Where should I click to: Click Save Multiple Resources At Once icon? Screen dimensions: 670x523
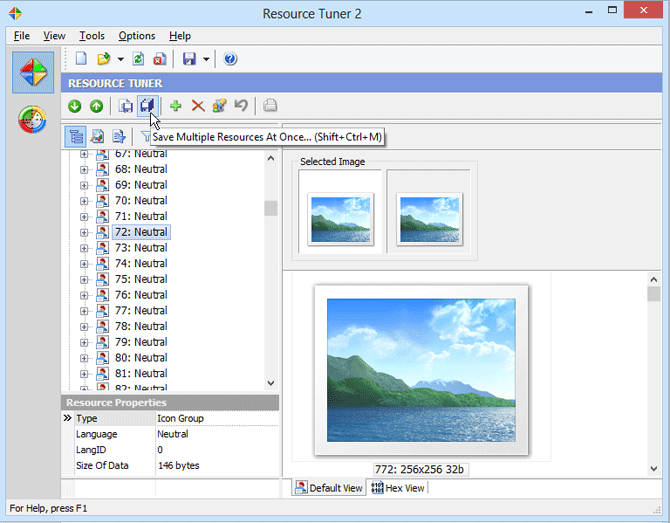tap(147, 106)
